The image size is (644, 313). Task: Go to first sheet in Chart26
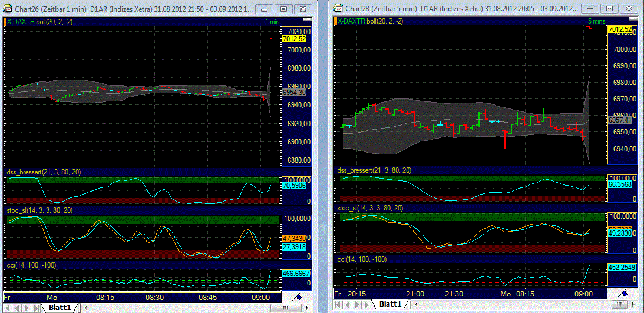(x=7, y=308)
